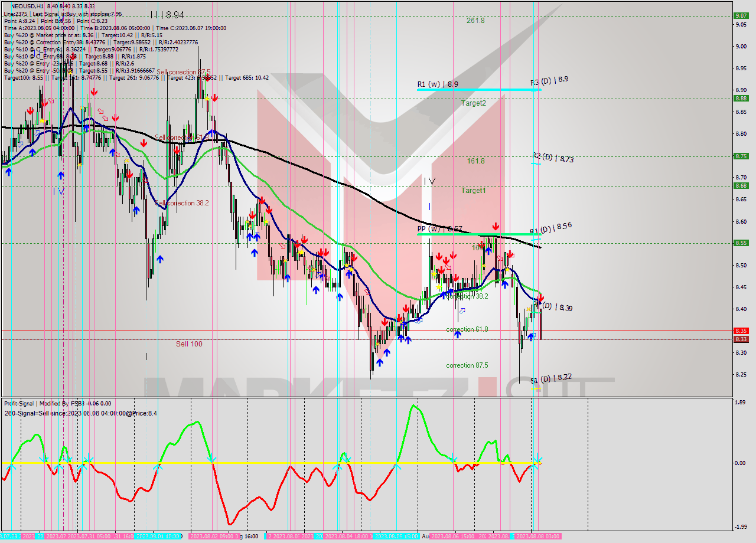The image size is (756, 543).
Task: Click the red horizontal line at 8.35
Action: coord(366,331)
